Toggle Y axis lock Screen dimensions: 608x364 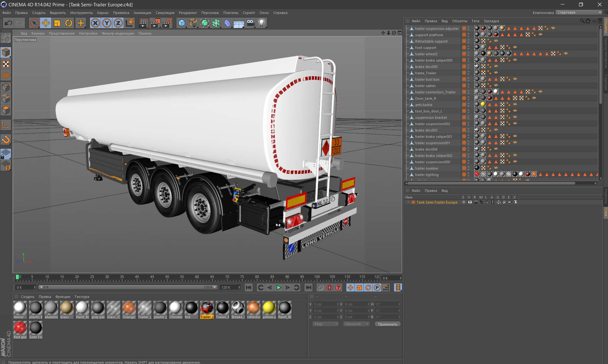click(x=107, y=23)
